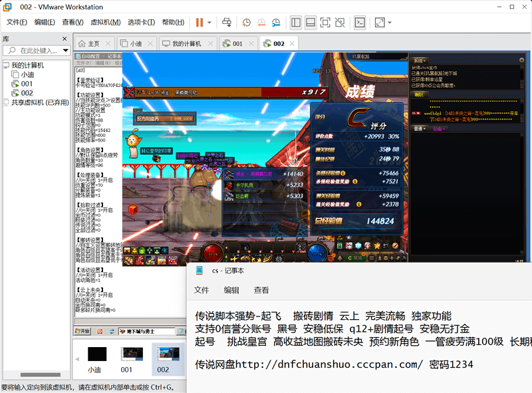Close the 002 tab
Image resolution: width=532 pixels, height=393 pixels.
pos(292,44)
